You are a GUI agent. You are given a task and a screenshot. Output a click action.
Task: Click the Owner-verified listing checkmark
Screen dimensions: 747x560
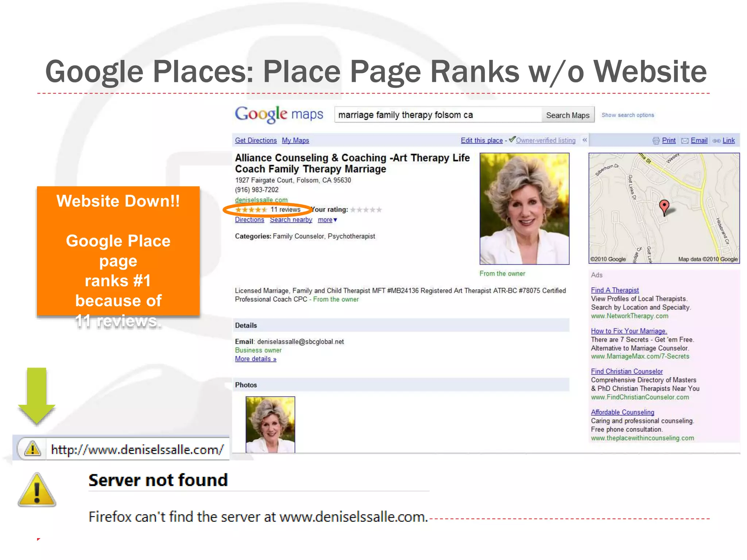coord(512,139)
